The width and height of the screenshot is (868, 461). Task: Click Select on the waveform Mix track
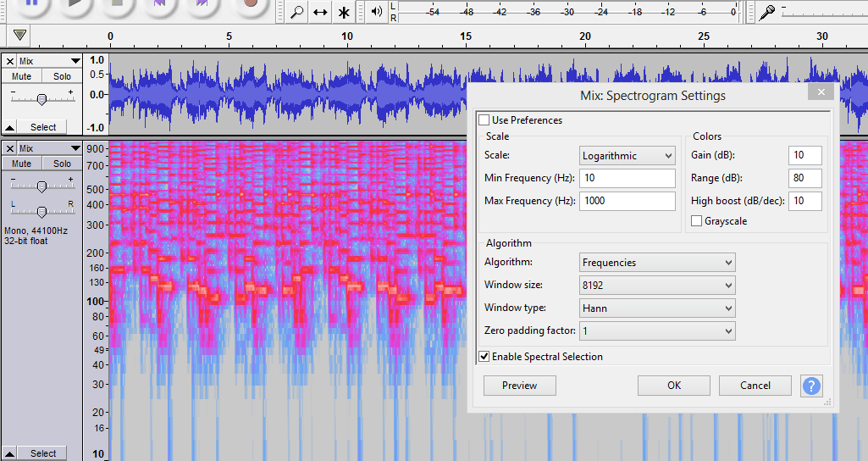[x=42, y=127]
